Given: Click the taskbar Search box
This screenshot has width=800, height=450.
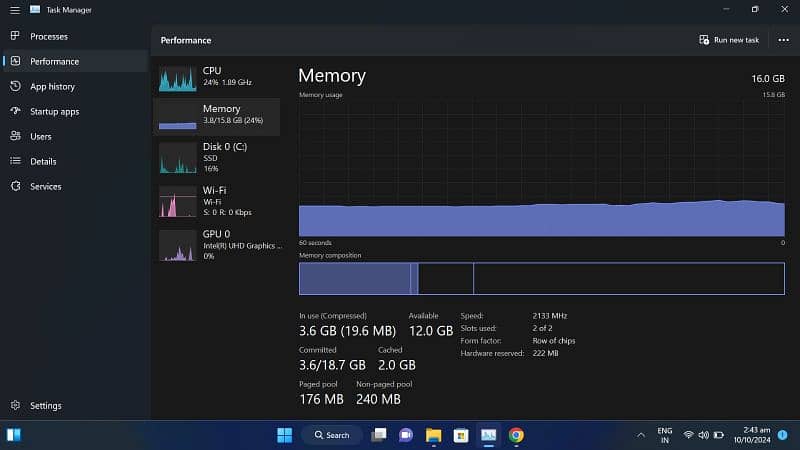Looking at the screenshot, I should coord(331,435).
